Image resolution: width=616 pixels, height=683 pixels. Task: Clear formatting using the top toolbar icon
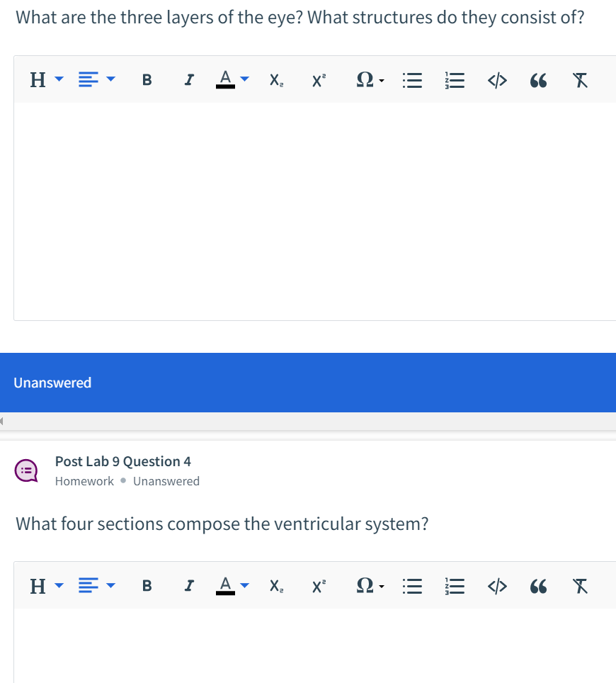(x=580, y=80)
